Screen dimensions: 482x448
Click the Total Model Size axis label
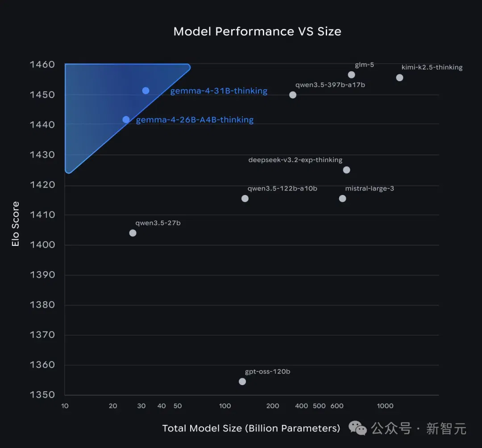[251, 428]
